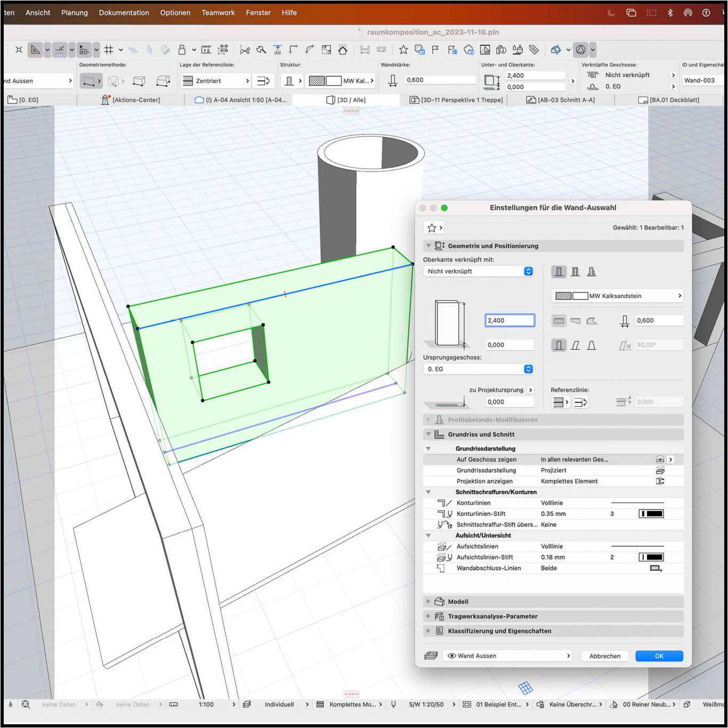Click Bluetooth icon in macOS menu bar
Image resolution: width=728 pixels, height=728 pixels.
[x=670, y=13]
